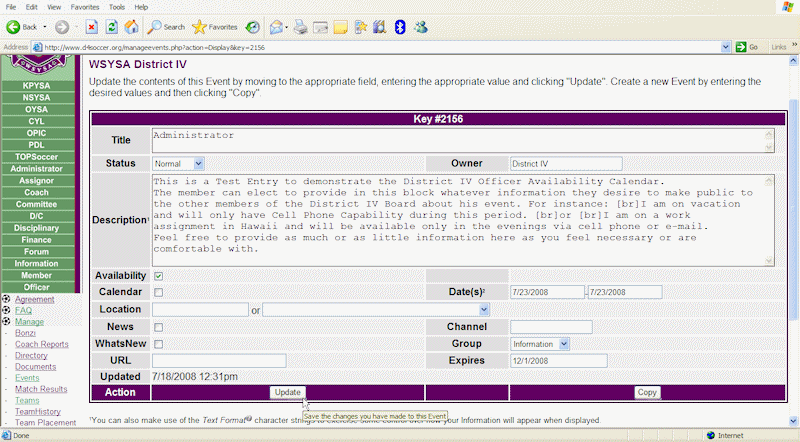Go to the Home page icon
This screenshot has width=800, height=442.
tap(131, 27)
